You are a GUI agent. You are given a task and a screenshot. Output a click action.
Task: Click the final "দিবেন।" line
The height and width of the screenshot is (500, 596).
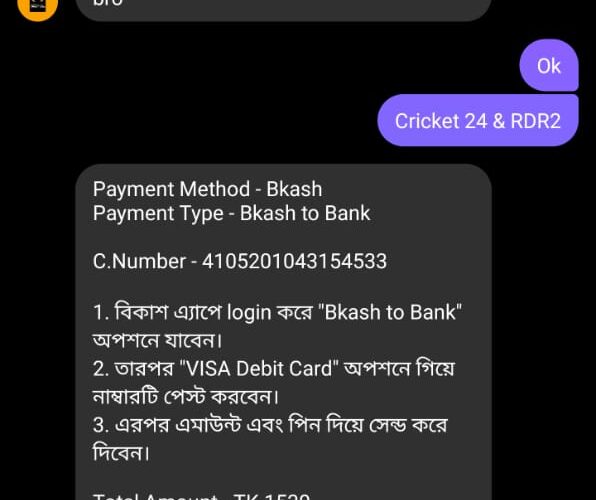(x=121, y=452)
